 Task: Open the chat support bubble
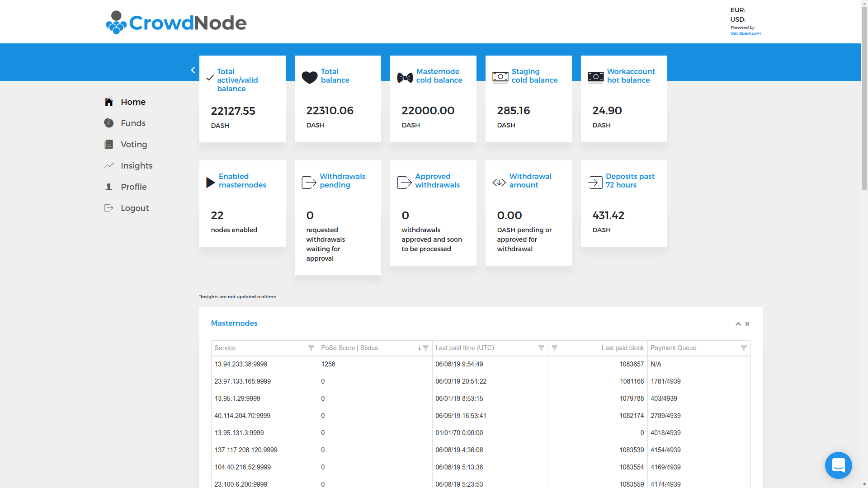(839, 465)
